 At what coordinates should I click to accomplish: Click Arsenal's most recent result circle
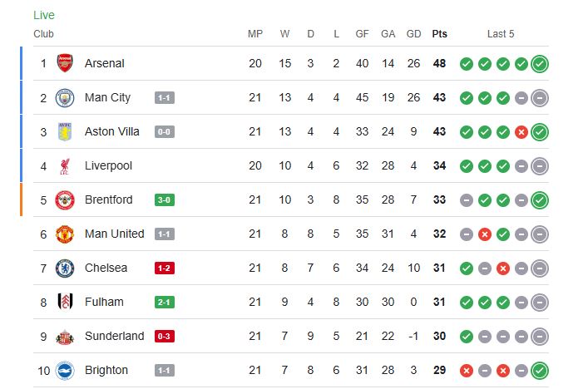tap(540, 63)
